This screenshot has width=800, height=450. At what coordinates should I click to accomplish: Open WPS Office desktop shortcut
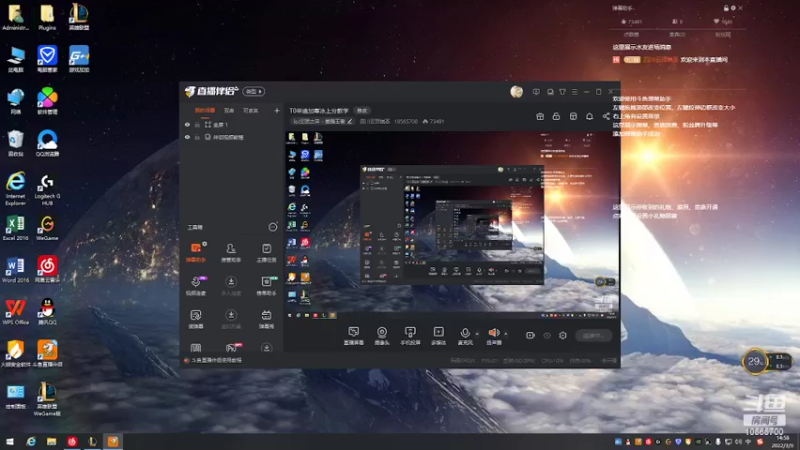[x=15, y=311]
